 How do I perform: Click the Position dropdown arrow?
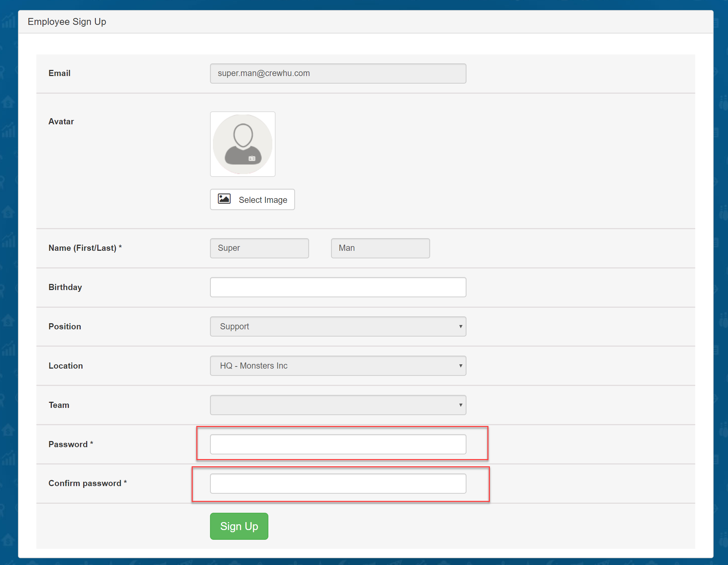(460, 326)
